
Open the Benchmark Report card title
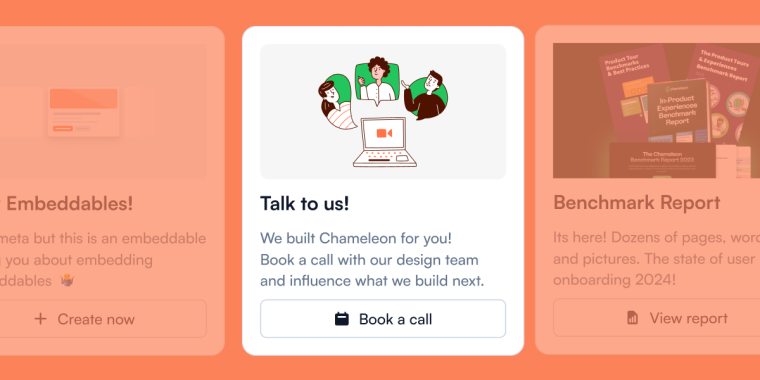coord(636,203)
